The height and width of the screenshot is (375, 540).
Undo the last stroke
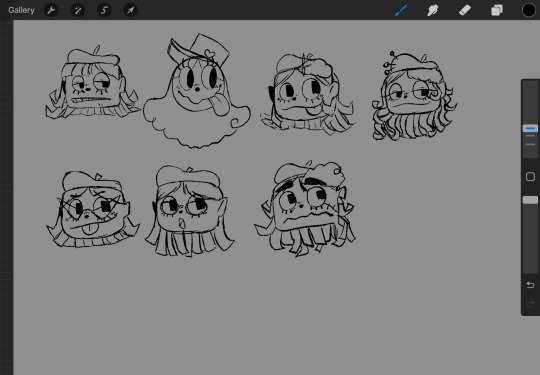point(530,285)
